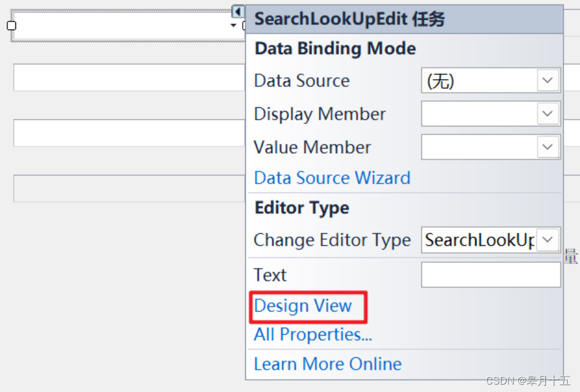Click the SearchLookUp editor type value

click(479, 240)
